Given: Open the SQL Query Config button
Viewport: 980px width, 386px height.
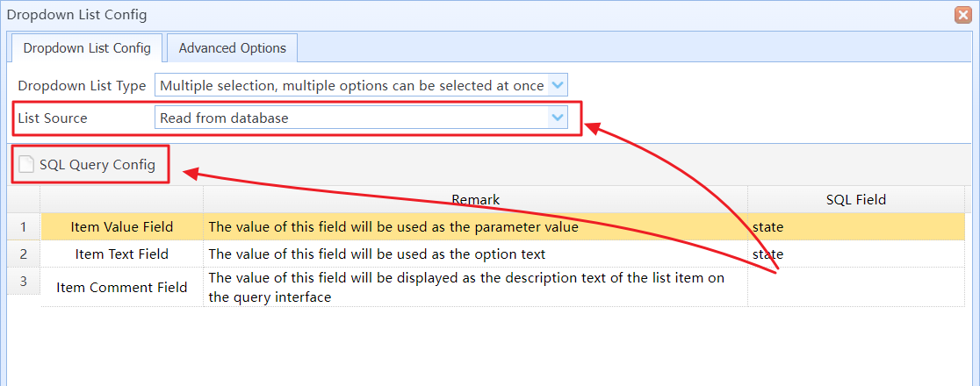Looking at the screenshot, I should 88,165.
